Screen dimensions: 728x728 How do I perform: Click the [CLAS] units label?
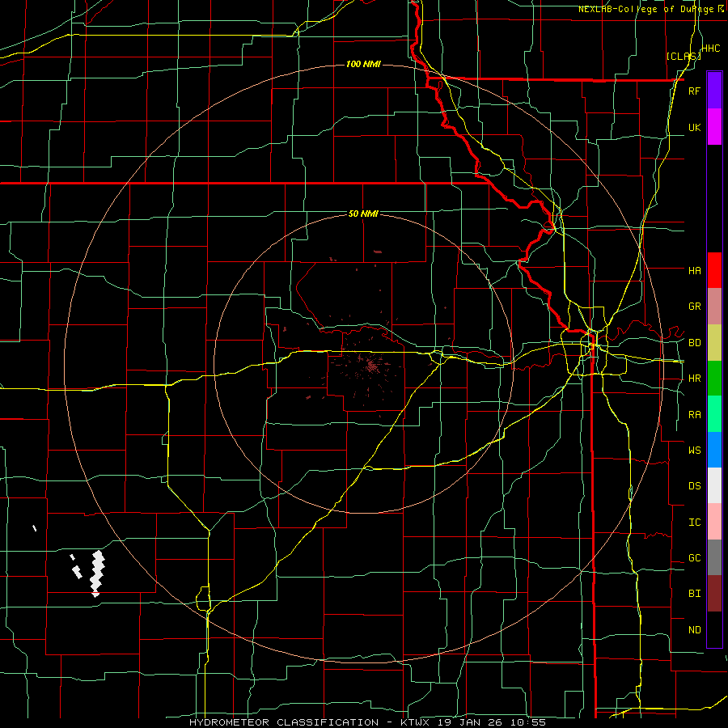pyautogui.click(x=684, y=56)
